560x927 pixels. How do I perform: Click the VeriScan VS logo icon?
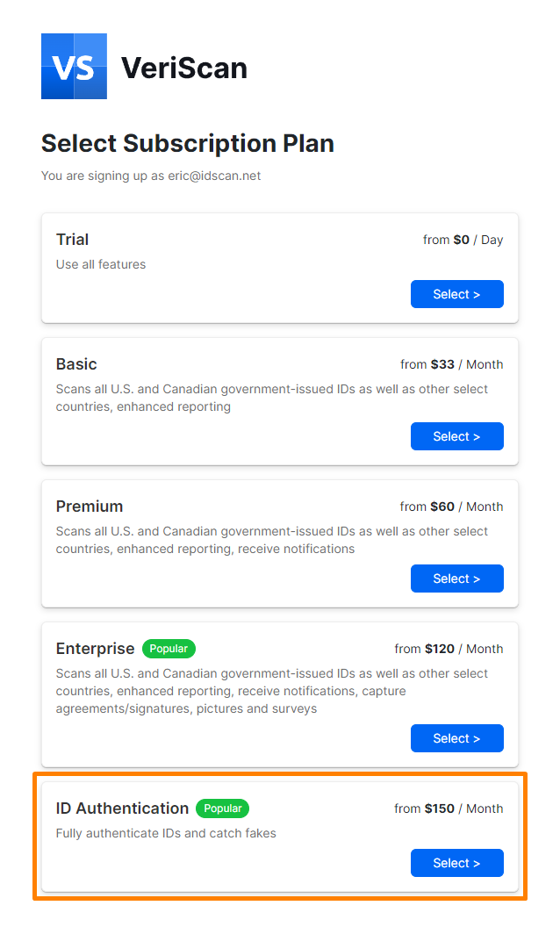[x=74, y=66]
